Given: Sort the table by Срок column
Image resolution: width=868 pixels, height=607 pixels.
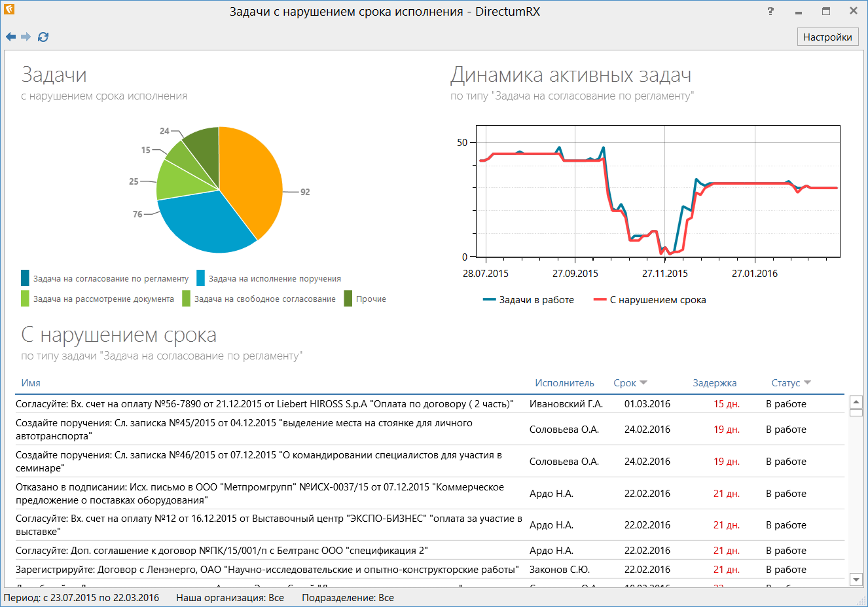Looking at the screenshot, I should 624,383.
